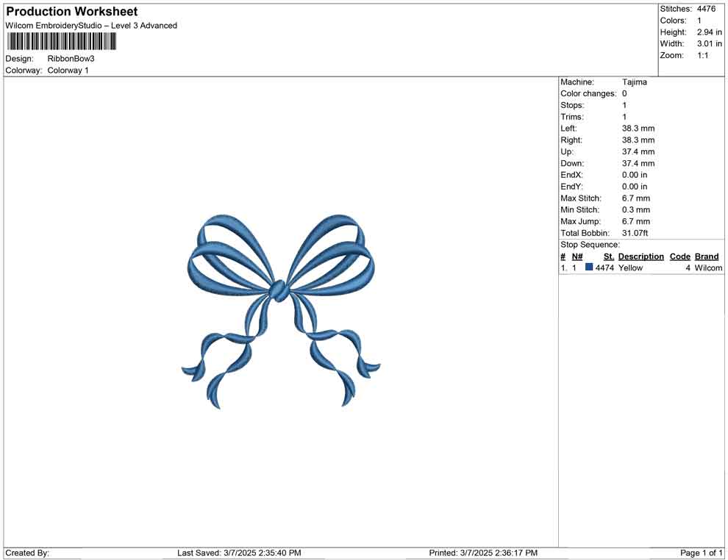The width and height of the screenshot is (728, 560).
Task: Select the Brand column header
Action: click(x=707, y=256)
